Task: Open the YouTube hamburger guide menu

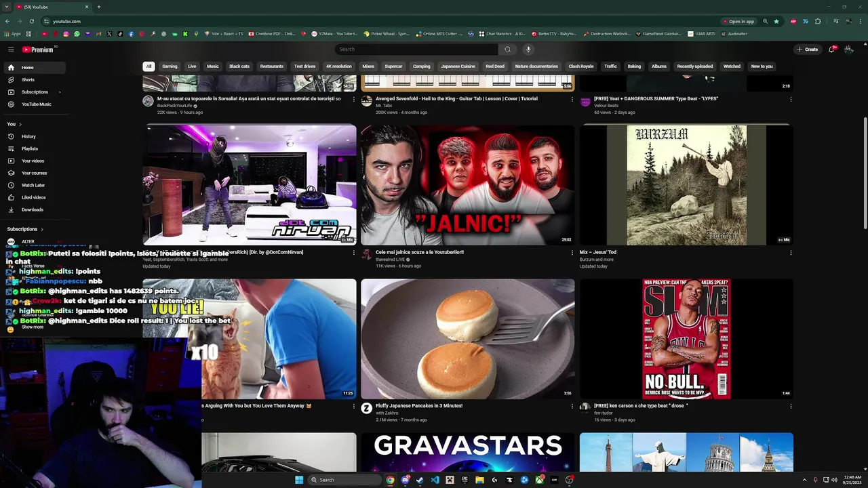Action: click(11, 49)
